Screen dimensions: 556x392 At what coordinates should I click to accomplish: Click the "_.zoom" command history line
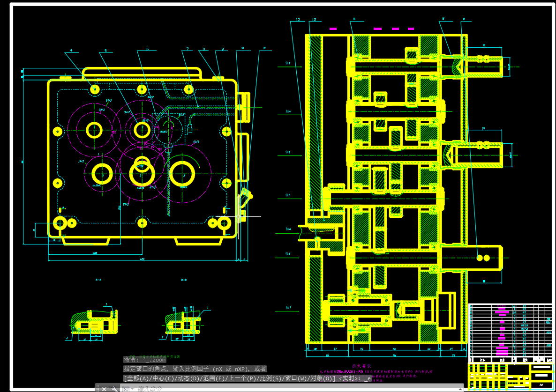(145, 360)
